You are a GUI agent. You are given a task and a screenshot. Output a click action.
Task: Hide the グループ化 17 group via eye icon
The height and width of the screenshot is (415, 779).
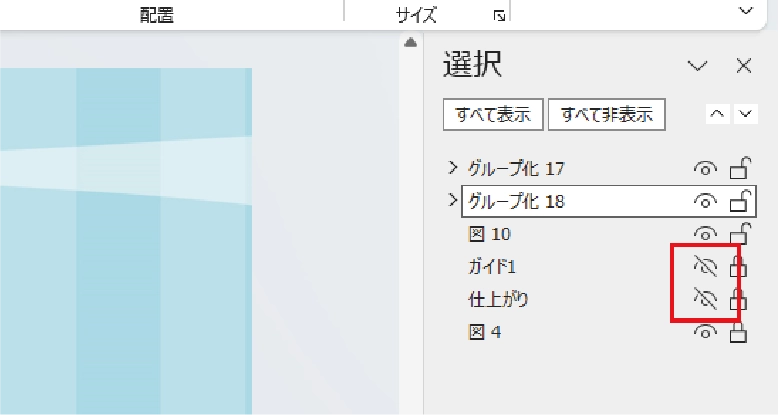click(x=705, y=169)
